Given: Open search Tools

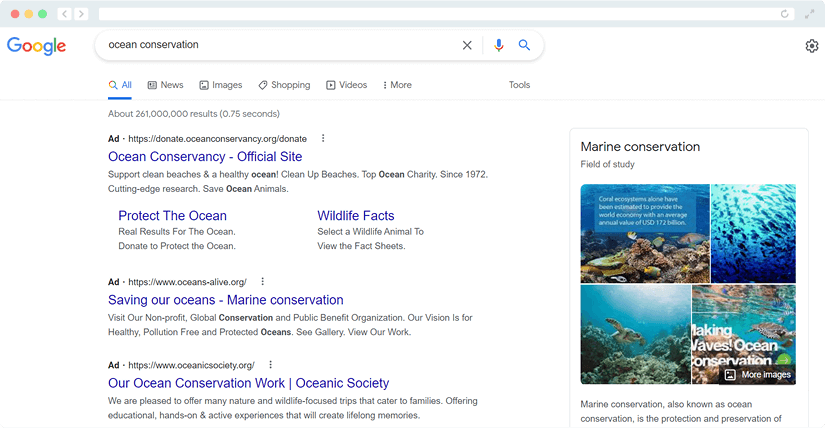Looking at the screenshot, I should click(519, 85).
